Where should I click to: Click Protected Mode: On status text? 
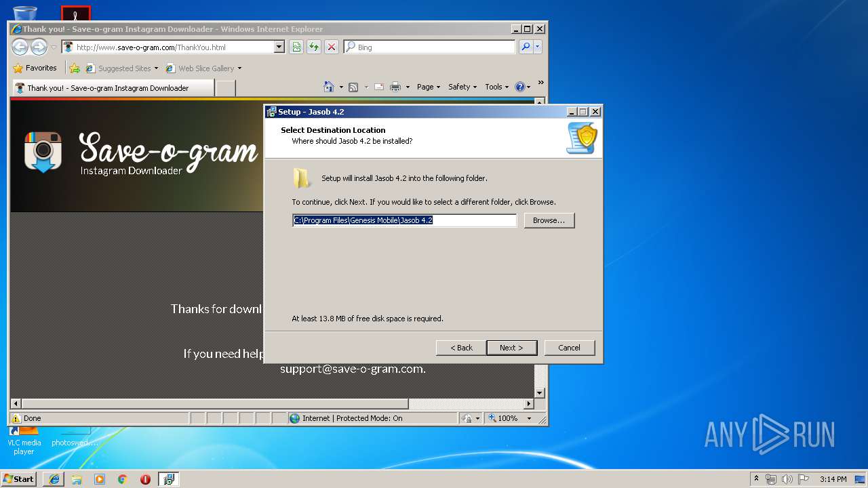(369, 418)
